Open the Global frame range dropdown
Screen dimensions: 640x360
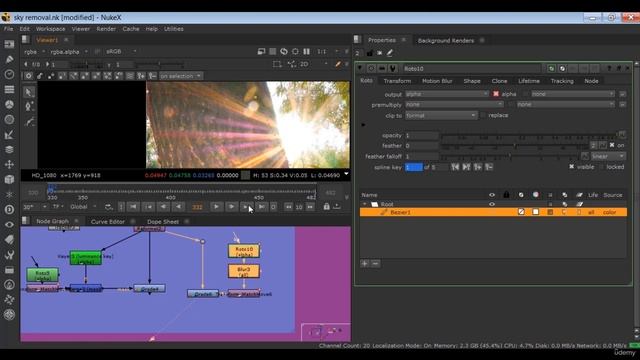(83, 207)
